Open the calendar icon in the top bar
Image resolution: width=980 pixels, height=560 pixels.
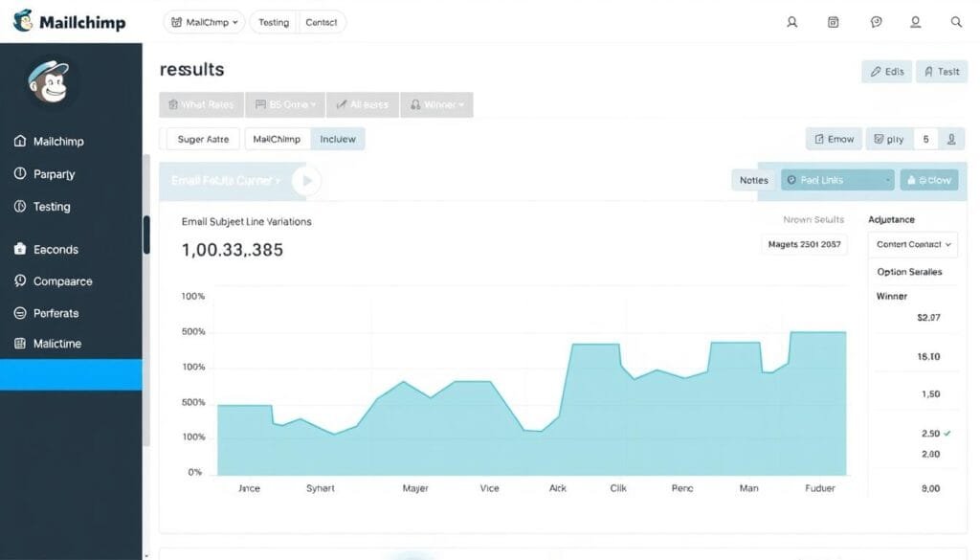coord(833,20)
